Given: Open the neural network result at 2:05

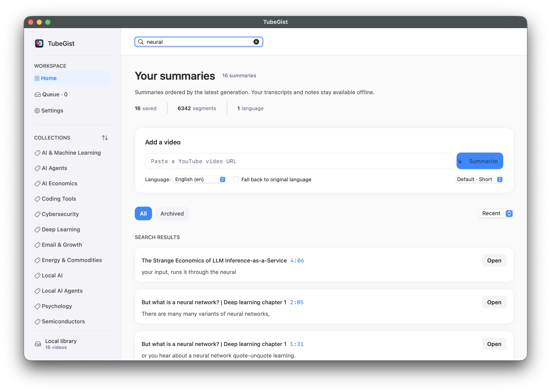Looking at the screenshot, I should tap(494, 302).
